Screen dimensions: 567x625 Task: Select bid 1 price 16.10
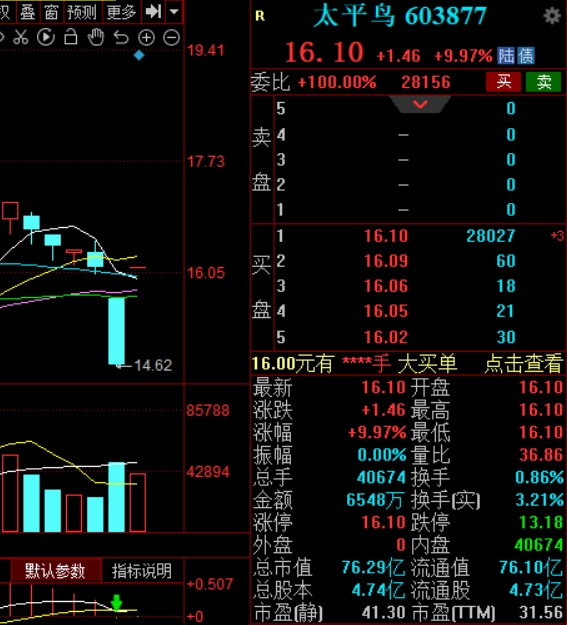coord(386,236)
